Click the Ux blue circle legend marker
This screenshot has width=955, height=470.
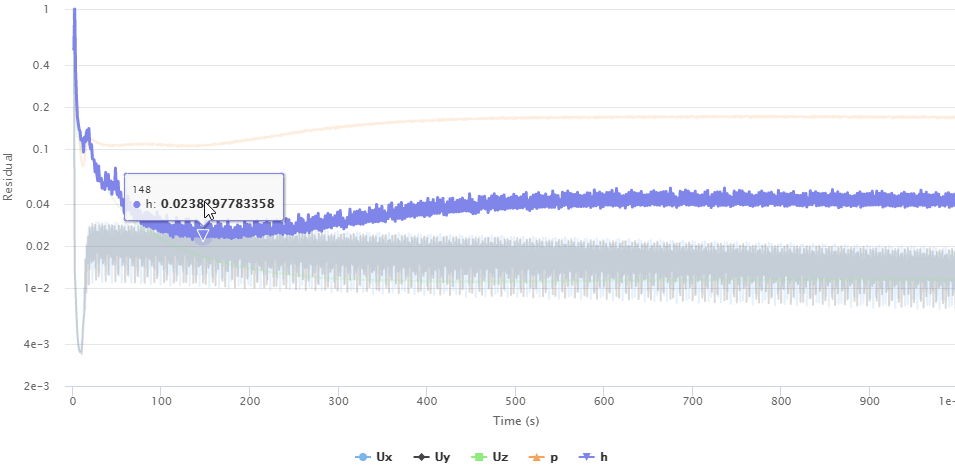point(362,457)
